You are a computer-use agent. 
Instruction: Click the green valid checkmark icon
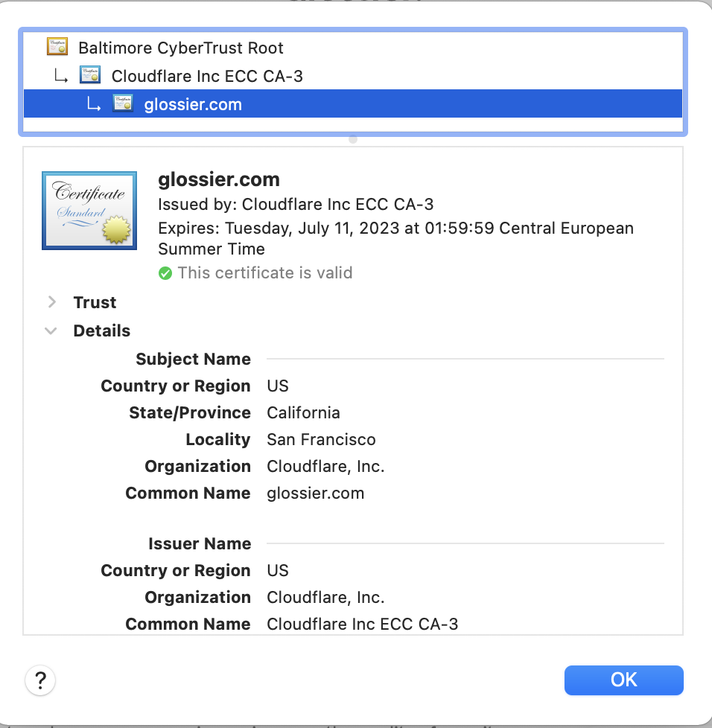click(x=165, y=273)
